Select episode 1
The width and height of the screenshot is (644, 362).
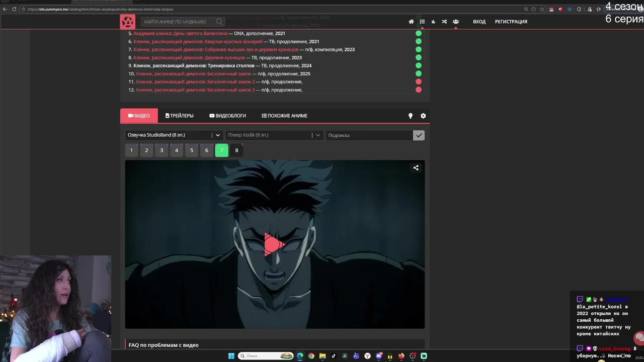(131, 150)
